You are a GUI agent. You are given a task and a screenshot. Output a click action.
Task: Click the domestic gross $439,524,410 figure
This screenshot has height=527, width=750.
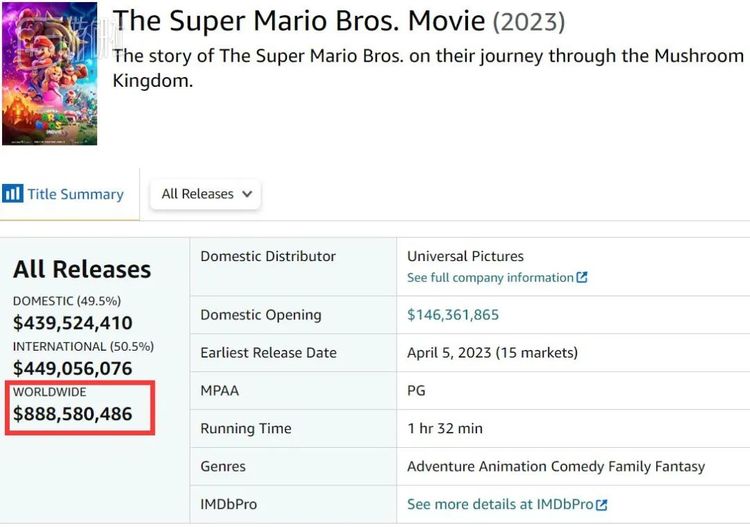[x=72, y=323]
